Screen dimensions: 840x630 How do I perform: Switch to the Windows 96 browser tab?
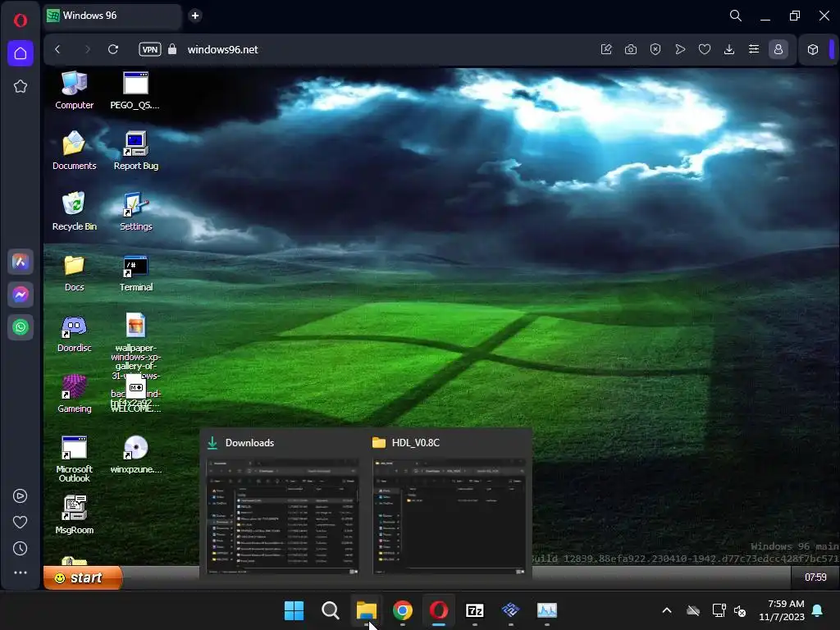click(x=112, y=16)
